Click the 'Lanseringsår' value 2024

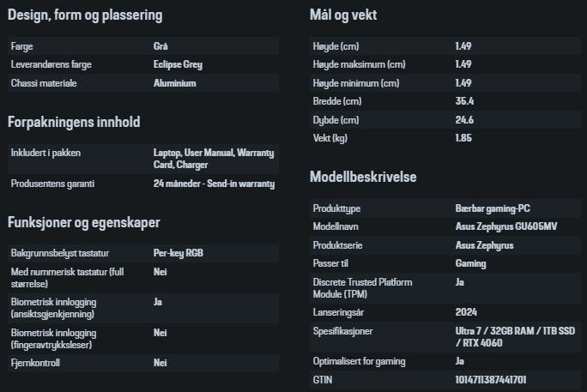(467, 312)
